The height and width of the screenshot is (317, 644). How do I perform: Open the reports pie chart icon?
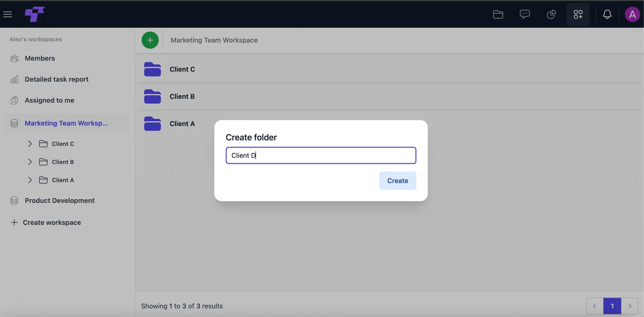coord(552,14)
